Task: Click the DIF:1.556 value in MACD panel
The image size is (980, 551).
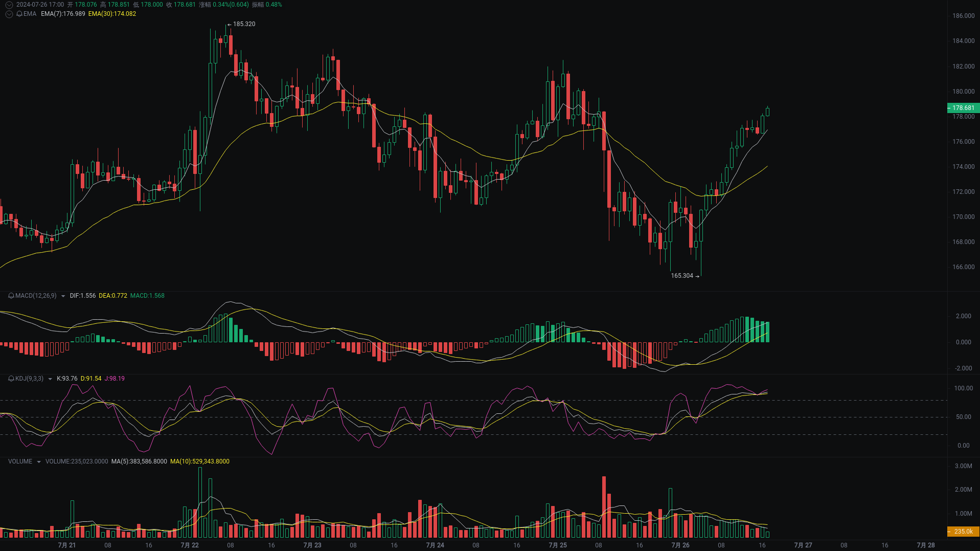Action: (83, 296)
